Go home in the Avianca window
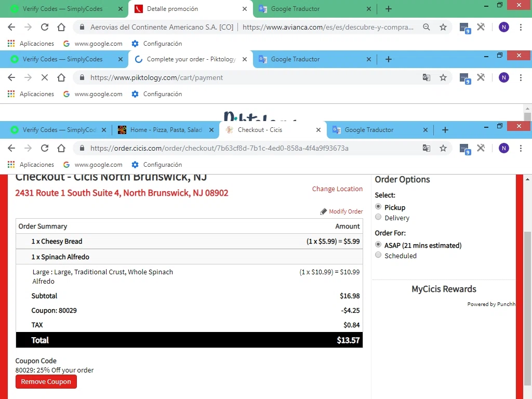The height and width of the screenshot is (399, 532). pyautogui.click(x=61, y=27)
